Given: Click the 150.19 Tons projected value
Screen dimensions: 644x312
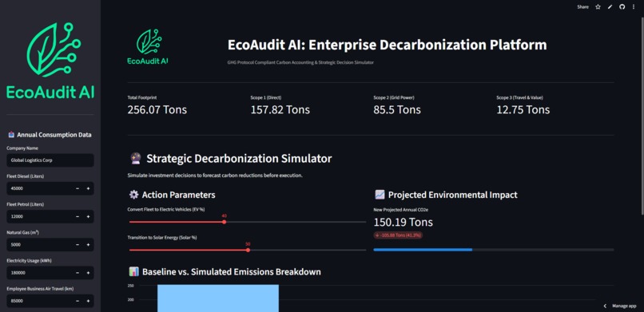Looking at the screenshot, I should point(403,222).
